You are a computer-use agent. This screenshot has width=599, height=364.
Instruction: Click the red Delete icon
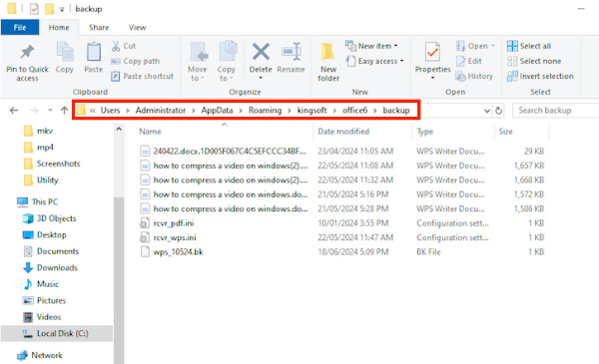click(x=261, y=52)
